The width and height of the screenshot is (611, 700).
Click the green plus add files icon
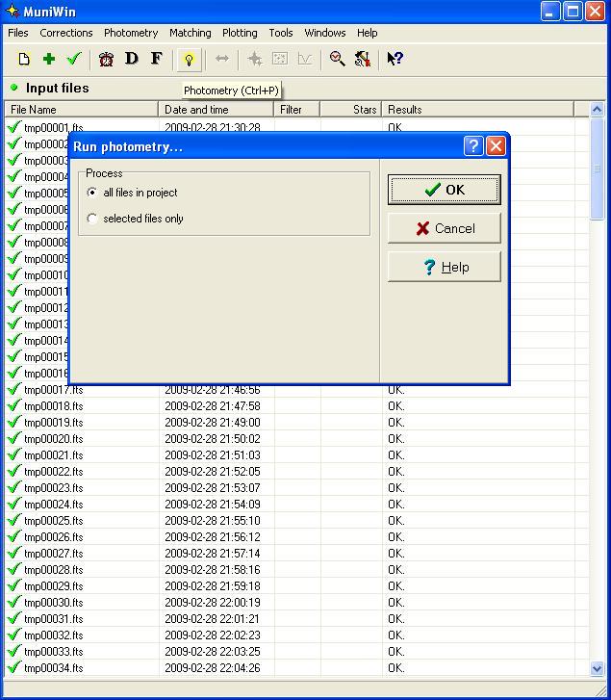click(x=48, y=60)
